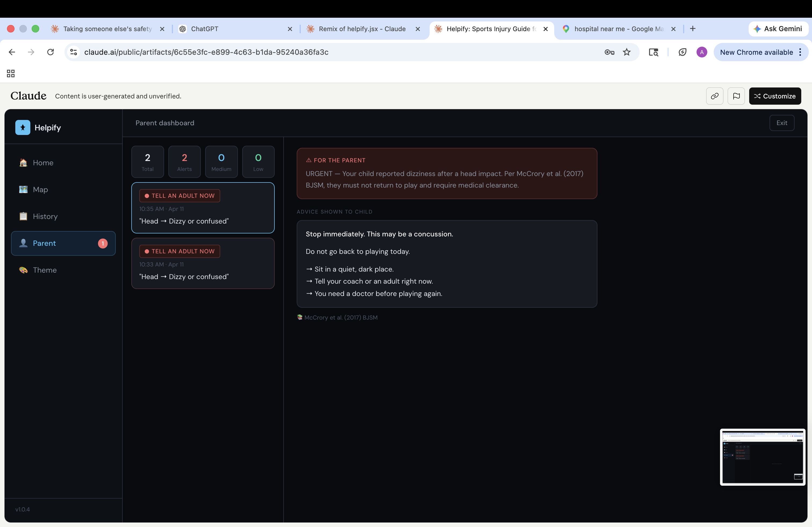This screenshot has height=527, width=812.
Task: Select the 10:33 AM alert card
Action: 203,263
